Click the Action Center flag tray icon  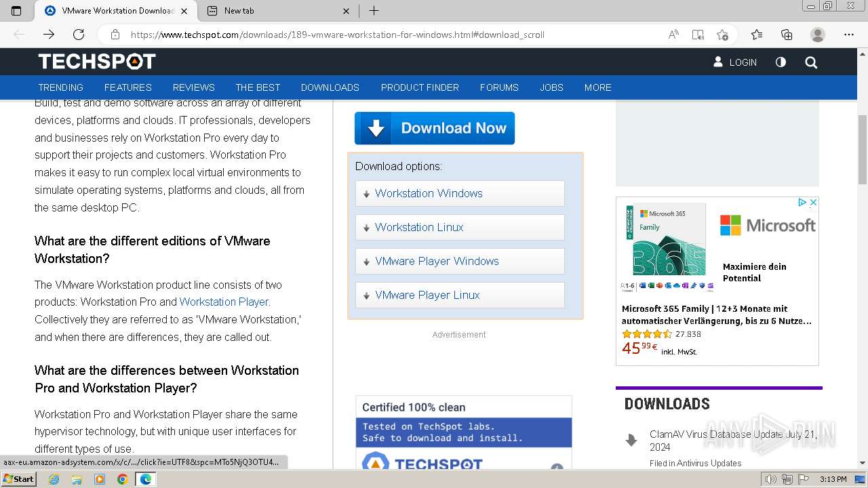803,479
